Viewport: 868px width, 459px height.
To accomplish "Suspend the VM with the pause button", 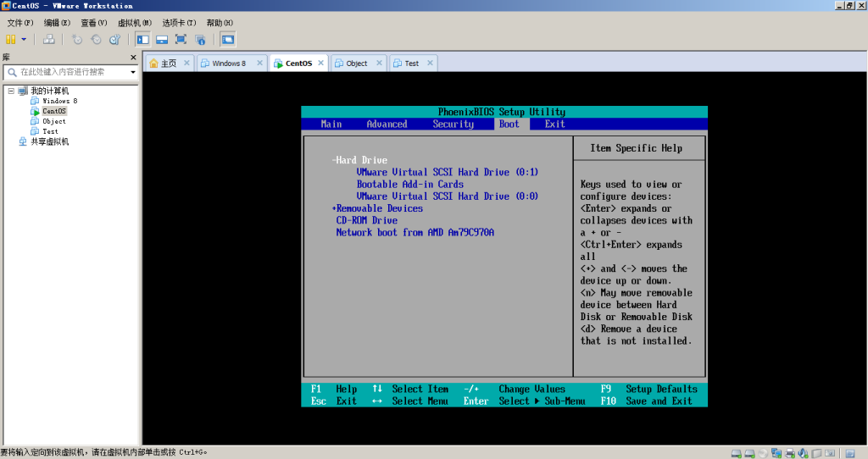I will coord(10,39).
